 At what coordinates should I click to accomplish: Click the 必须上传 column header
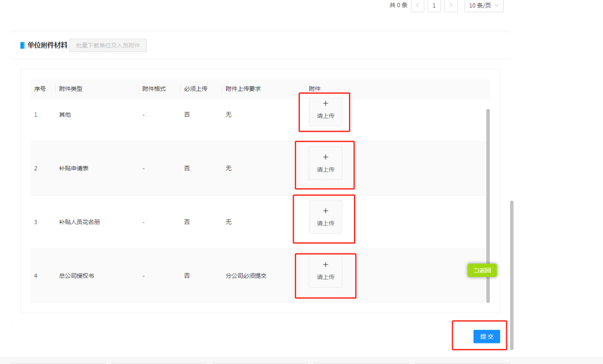[195, 89]
